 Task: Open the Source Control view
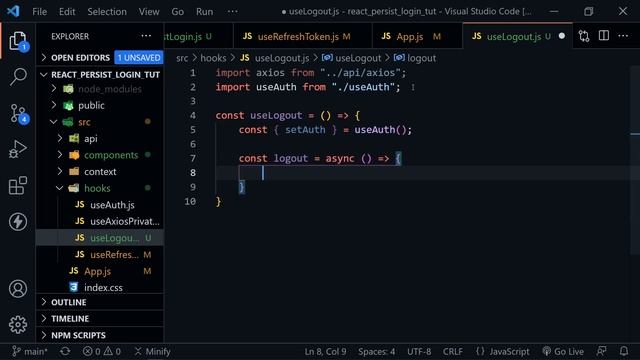(18, 113)
